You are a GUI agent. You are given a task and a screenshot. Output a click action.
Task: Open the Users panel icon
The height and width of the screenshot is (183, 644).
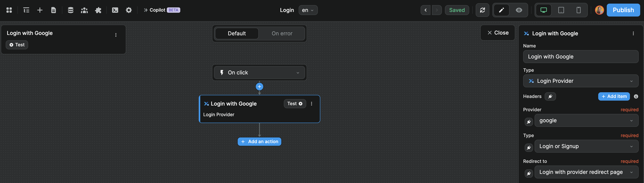click(x=84, y=10)
